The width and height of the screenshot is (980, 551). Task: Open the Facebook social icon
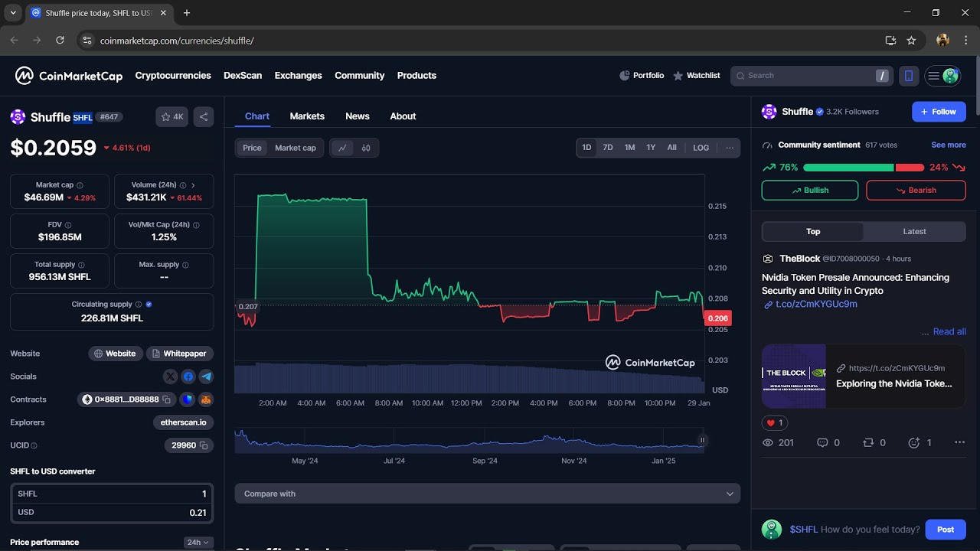pos(188,377)
